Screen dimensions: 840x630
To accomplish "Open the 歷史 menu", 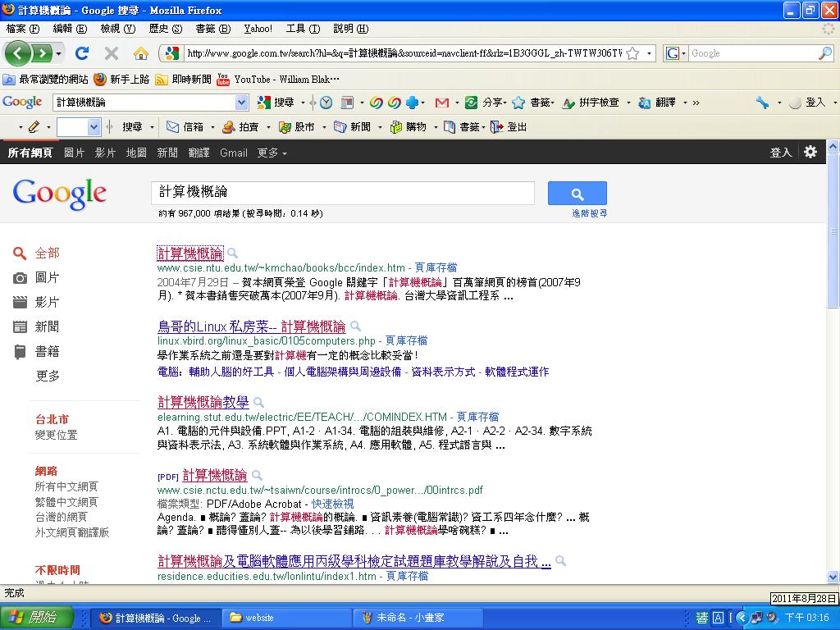I will point(166,29).
